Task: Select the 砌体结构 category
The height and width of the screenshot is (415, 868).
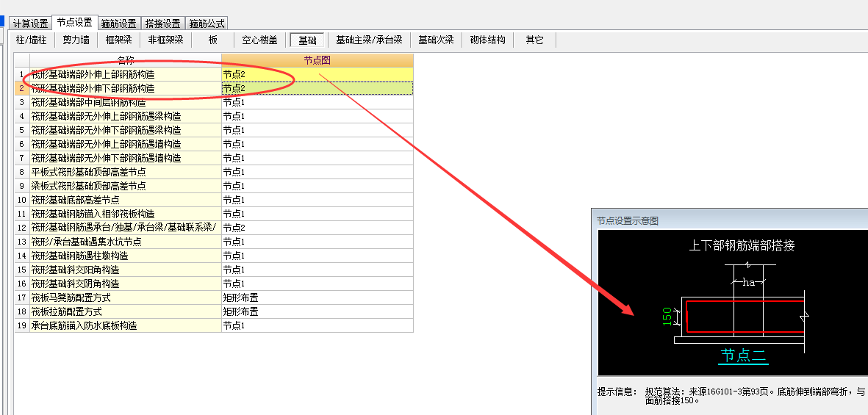Action: (488, 40)
